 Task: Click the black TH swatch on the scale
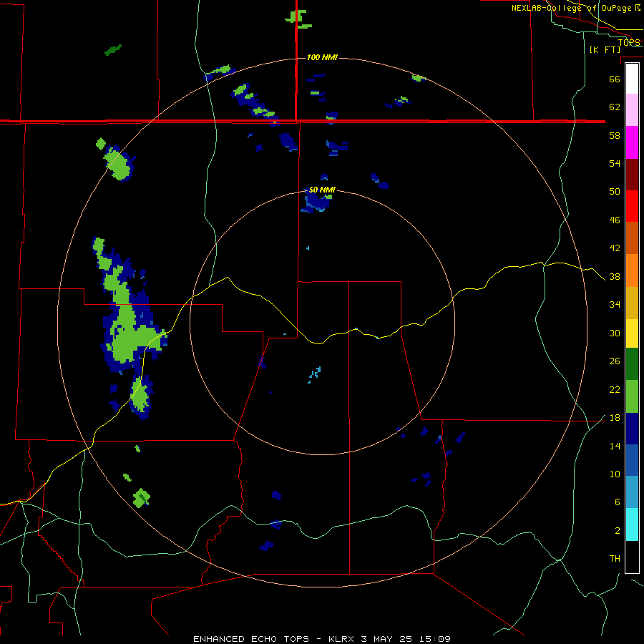[632, 557]
